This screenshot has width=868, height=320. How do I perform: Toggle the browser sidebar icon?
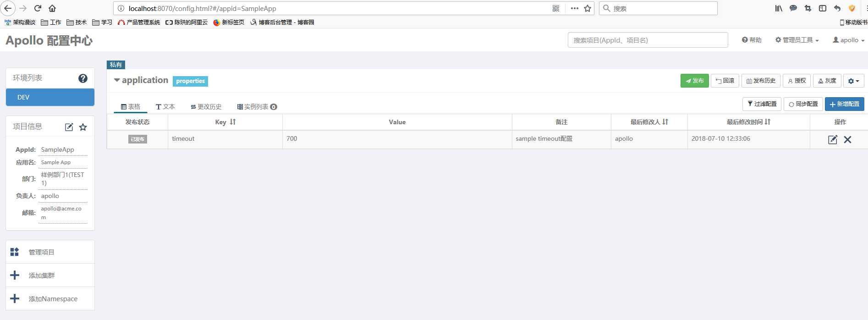823,8
